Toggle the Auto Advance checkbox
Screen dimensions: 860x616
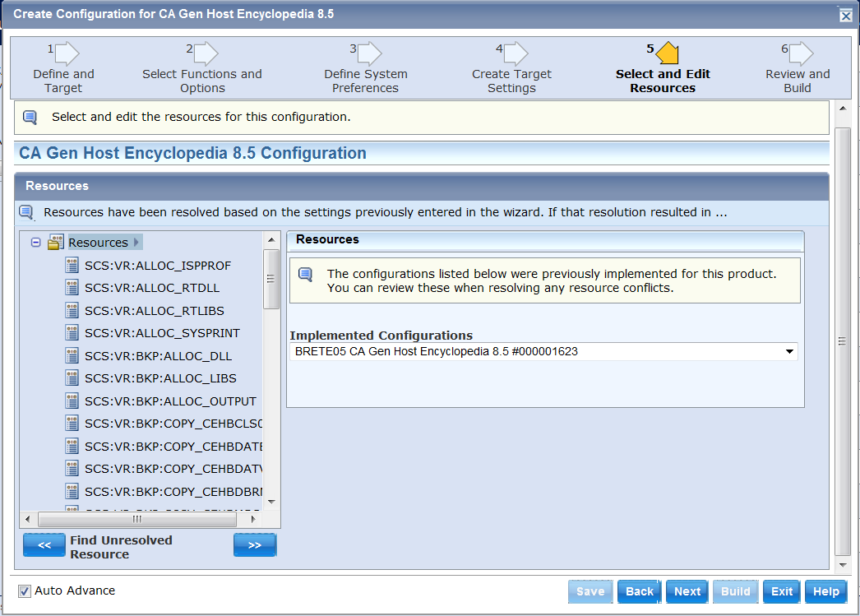point(24,591)
